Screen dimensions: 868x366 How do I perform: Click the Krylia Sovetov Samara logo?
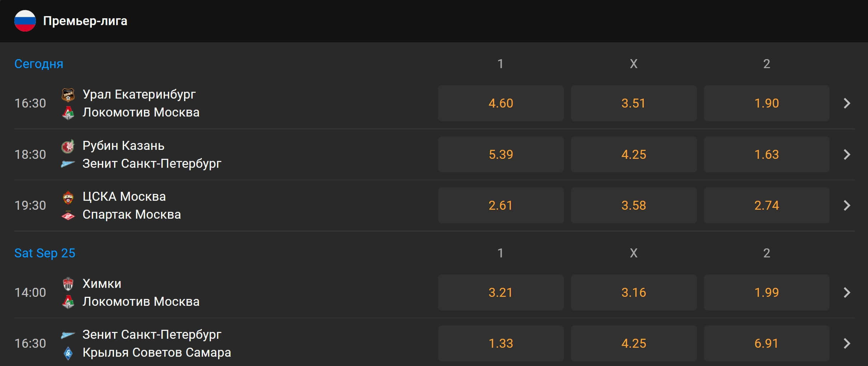point(68,353)
